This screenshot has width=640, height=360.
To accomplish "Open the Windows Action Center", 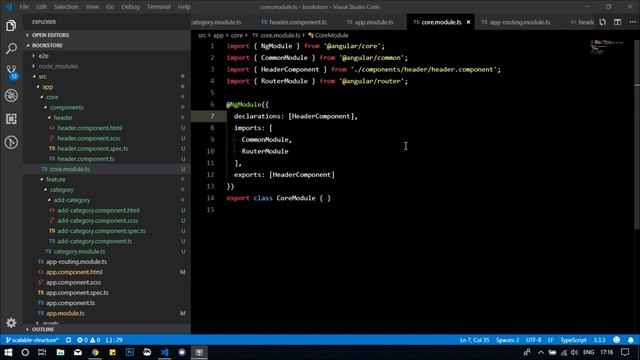I will [x=625, y=352].
